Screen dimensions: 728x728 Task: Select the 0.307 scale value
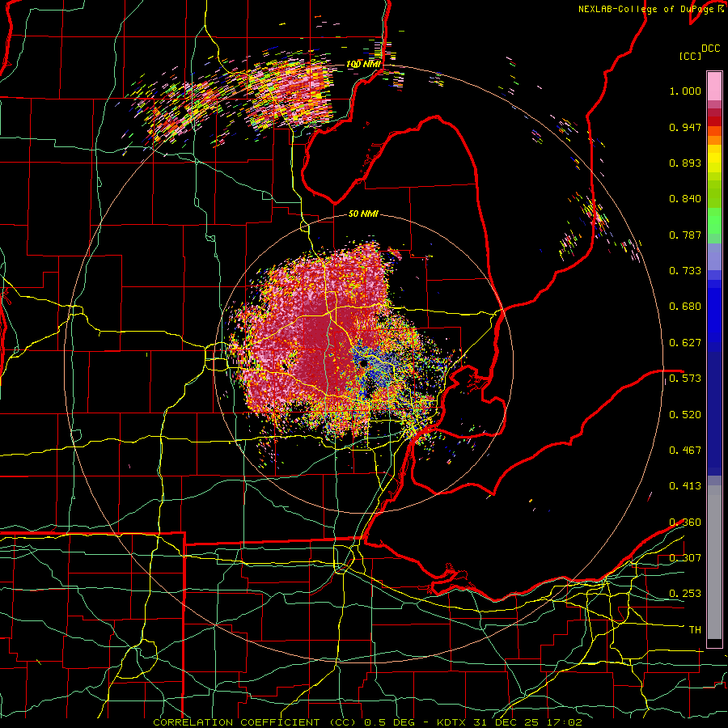click(x=685, y=557)
